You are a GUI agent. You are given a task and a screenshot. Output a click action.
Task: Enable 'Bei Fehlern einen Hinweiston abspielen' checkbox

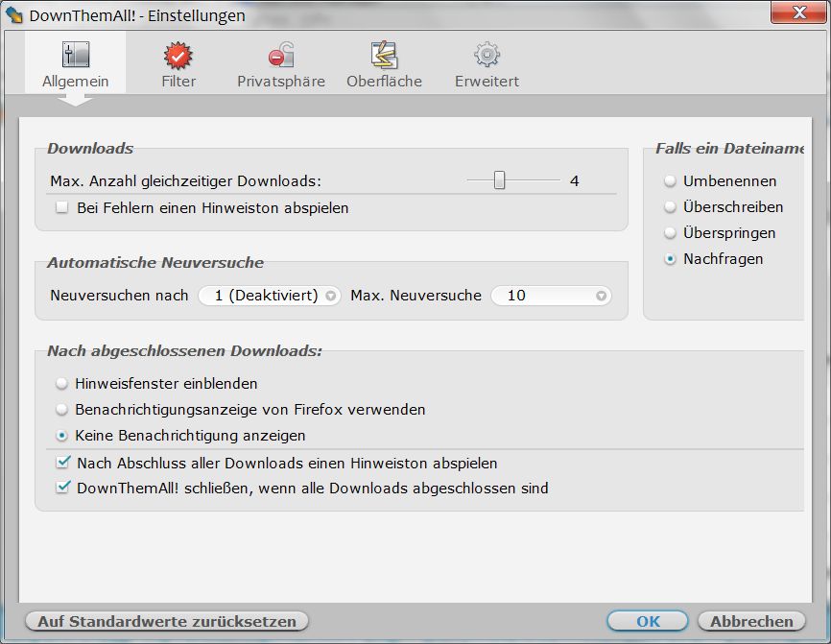pos(62,207)
